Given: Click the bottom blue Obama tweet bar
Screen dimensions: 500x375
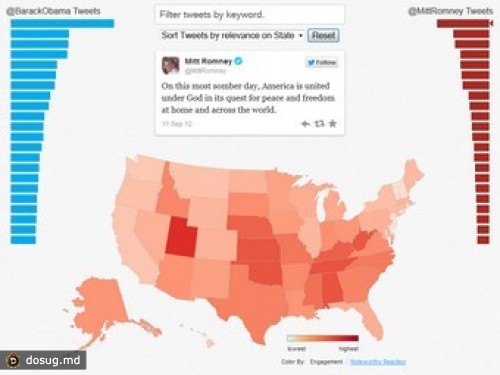Looking at the screenshot, I should tap(23, 240).
